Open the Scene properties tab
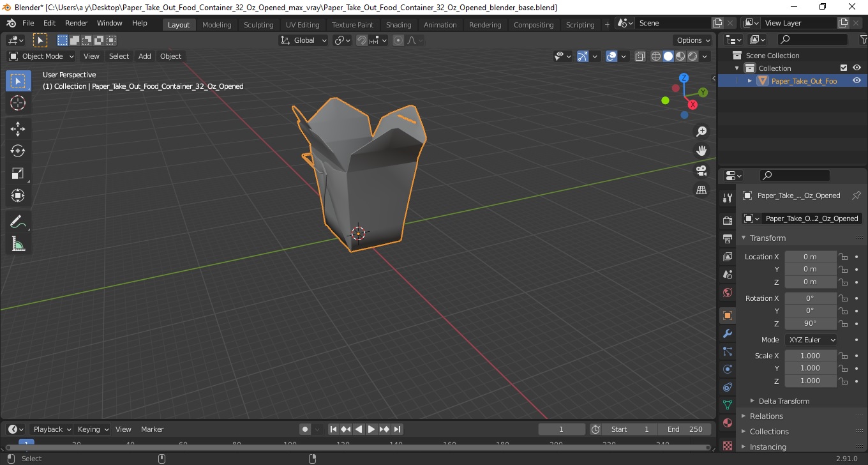The width and height of the screenshot is (868, 465). pyautogui.click(x=727, y=275)
